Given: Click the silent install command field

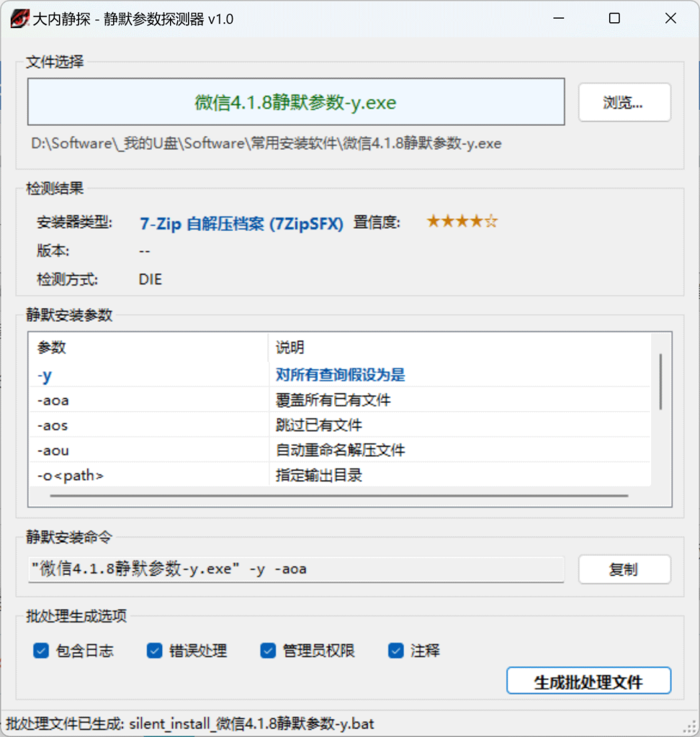Looking at the screenshot, I should point(296,569).
